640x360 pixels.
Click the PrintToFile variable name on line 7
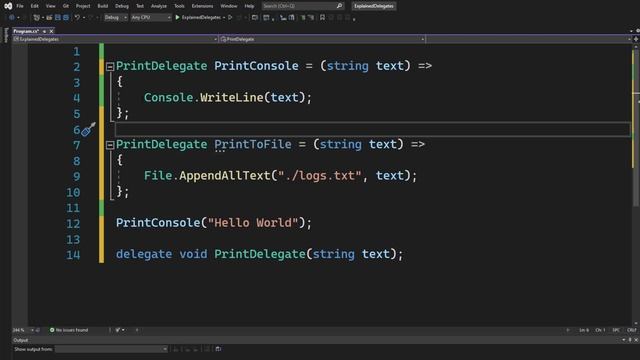[253, 144]
